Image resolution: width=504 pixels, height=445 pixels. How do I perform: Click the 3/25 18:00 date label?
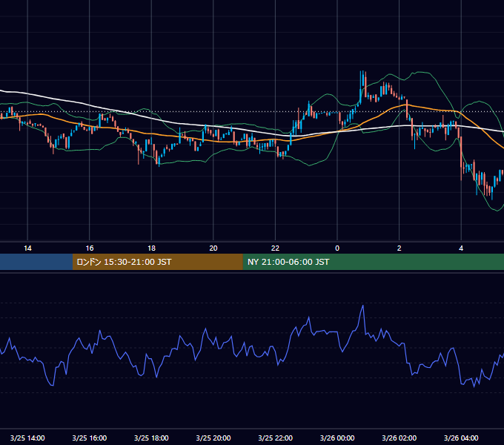coord(151,438)
